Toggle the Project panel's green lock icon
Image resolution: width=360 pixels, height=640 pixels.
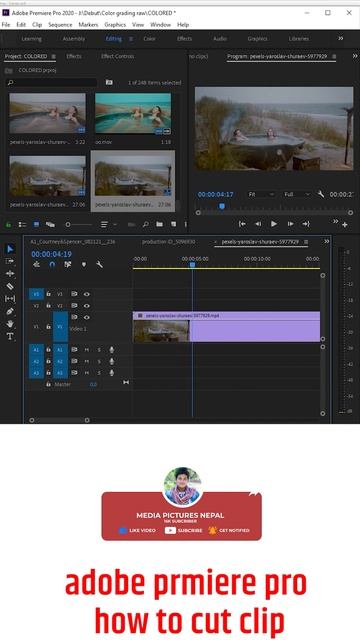click(x=8, y=224)
